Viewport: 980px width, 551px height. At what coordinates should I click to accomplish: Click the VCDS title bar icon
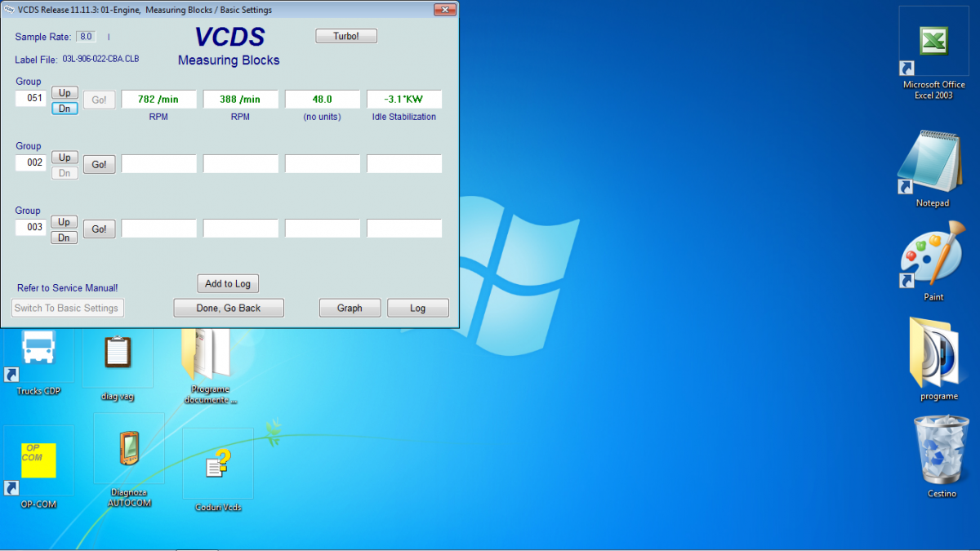coord(9,10)
